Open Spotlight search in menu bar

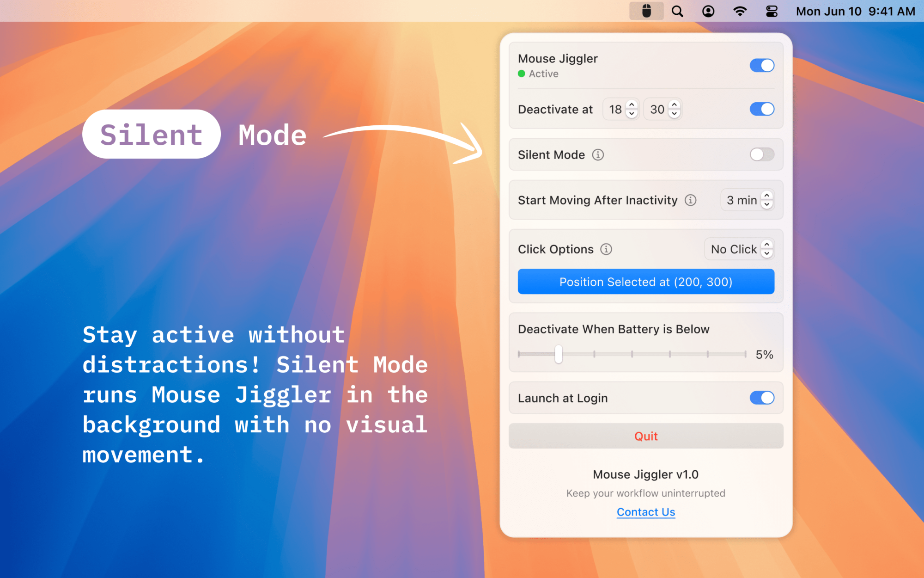coord(677,11)
